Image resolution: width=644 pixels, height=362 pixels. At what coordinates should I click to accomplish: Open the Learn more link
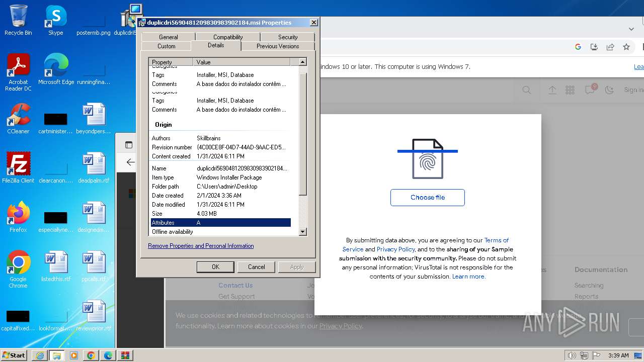(468, 277)
